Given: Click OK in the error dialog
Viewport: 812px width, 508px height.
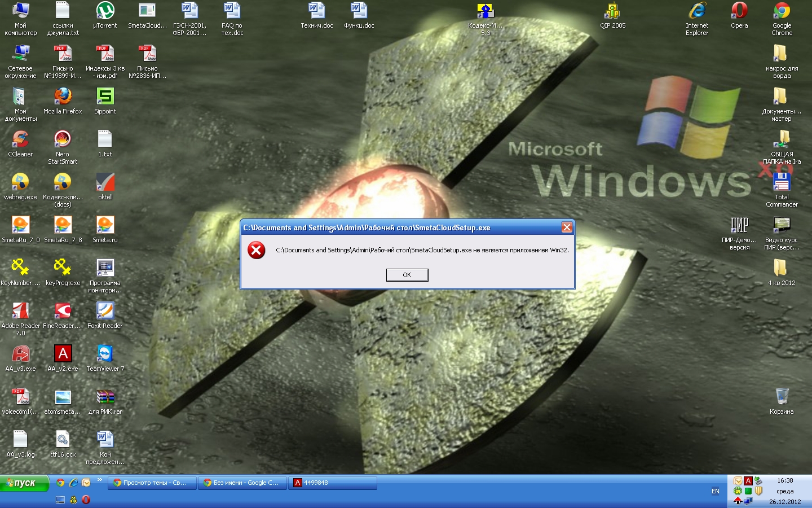Looking at the screenshot, I should [x=407, y=275].
